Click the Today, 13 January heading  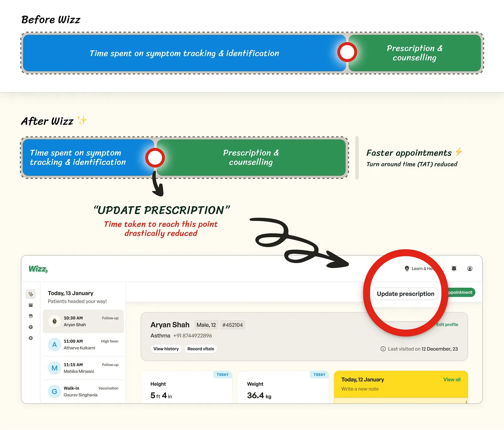click(71, 293)
